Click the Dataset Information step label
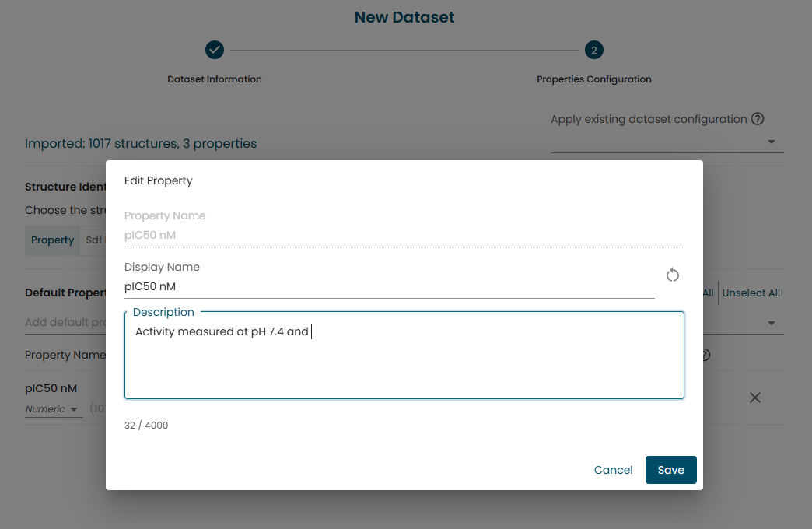The image size is (812, 529). tap(215, 79)
